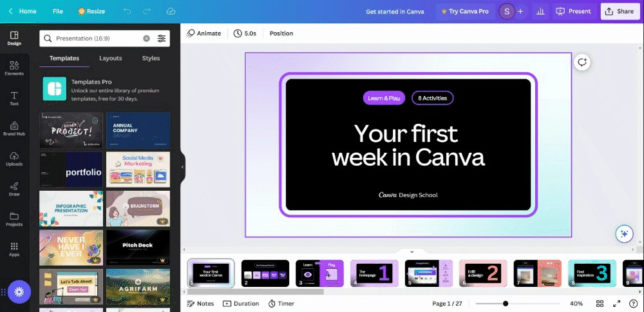Click the undo arrow
Screen dimensions: 644x312
(x=128, y=11)
